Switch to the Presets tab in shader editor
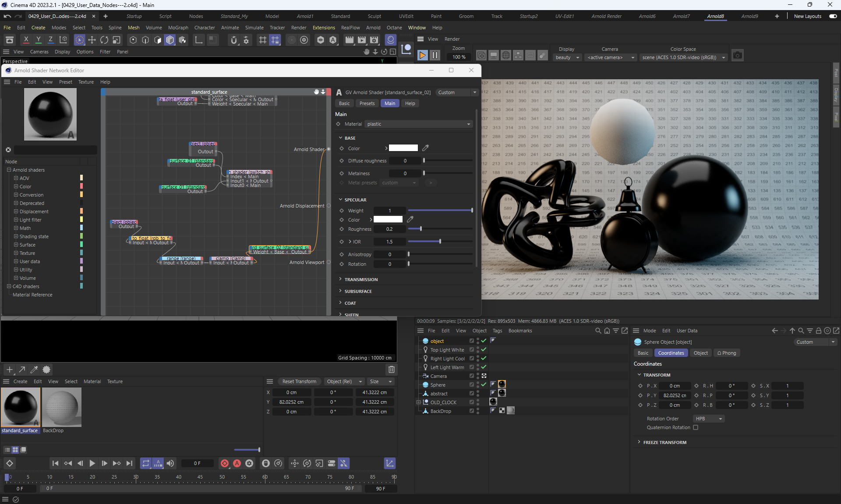 [367, 103]
